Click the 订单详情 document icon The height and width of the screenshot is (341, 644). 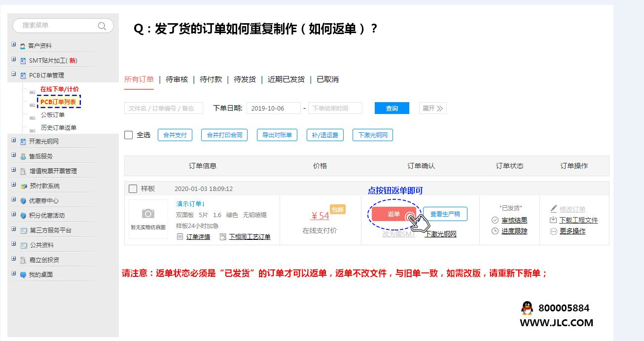tap(180, 237)
